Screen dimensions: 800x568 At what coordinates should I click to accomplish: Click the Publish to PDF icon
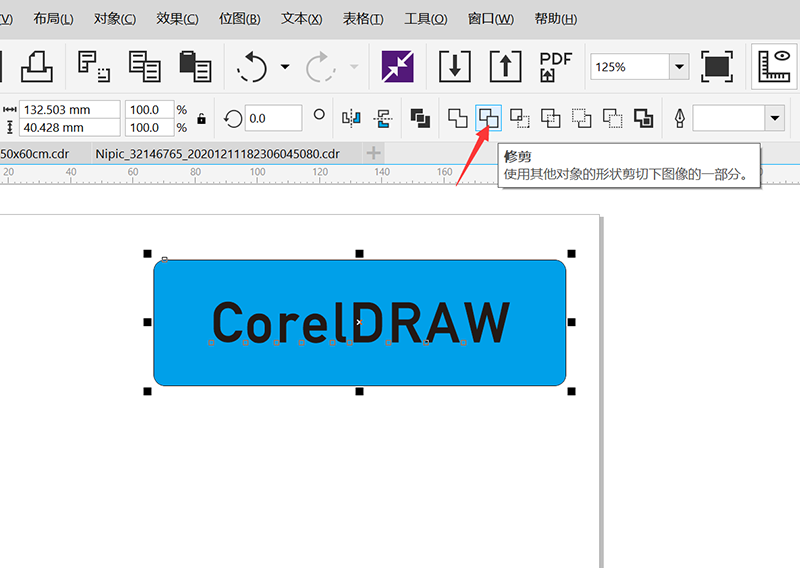click(x=556, y=66)
